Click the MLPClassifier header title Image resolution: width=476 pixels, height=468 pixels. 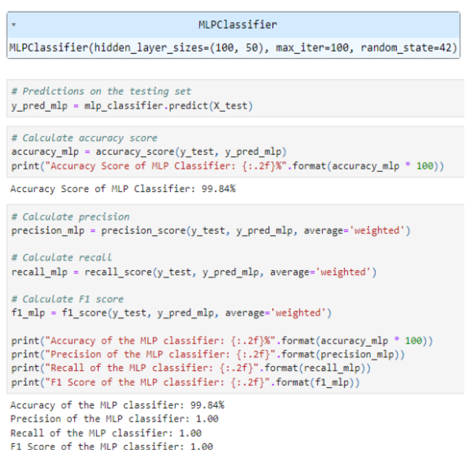click(x=238, y=25)
